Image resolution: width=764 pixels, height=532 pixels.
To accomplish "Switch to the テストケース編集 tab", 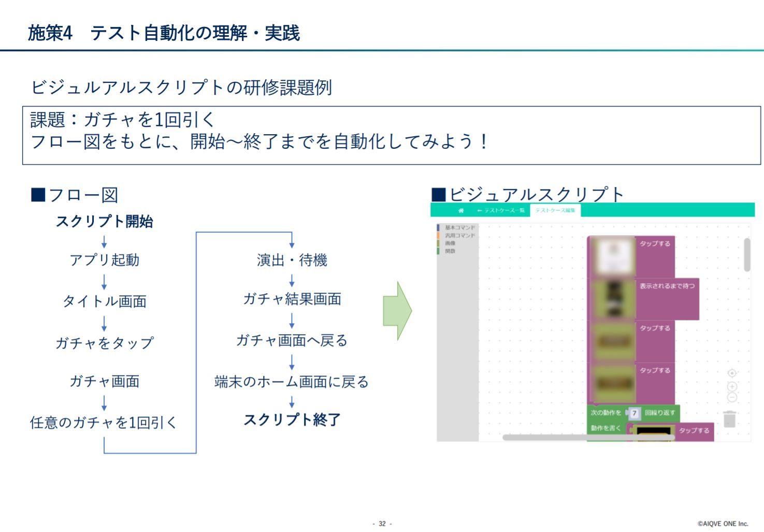I will (555, 210).
